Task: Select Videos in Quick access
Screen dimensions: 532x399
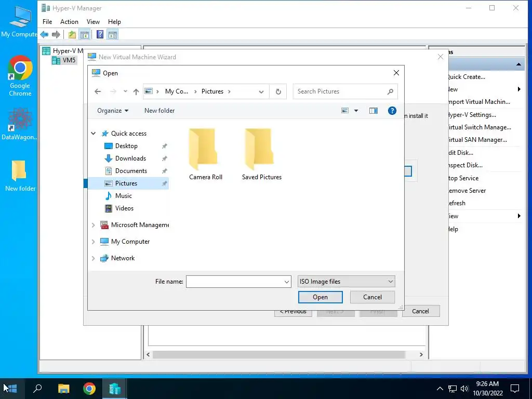Action: tap(124, 208)
